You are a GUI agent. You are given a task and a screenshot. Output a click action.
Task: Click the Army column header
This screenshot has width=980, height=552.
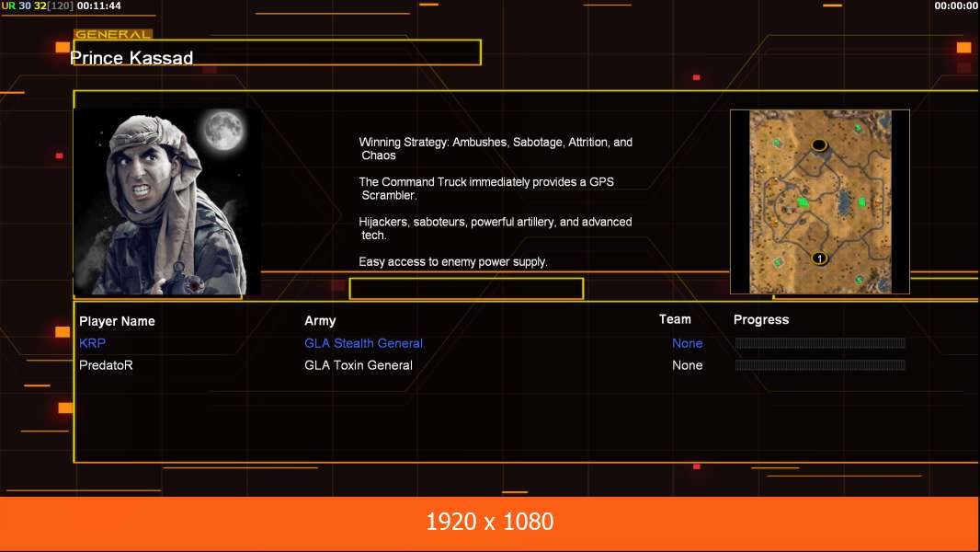point(320,321)
